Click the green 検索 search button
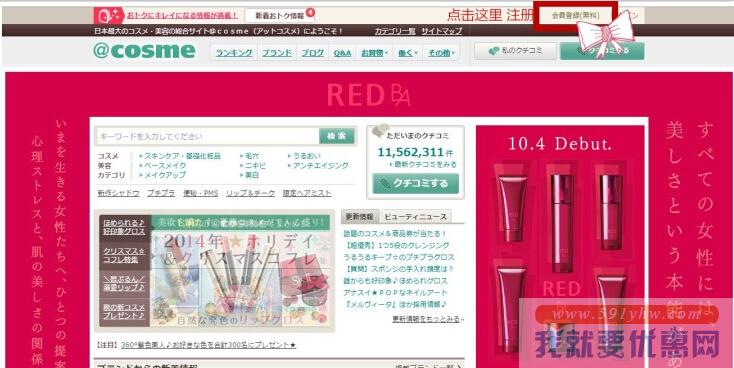Viewport: 734px width, 368px height. pyautogui.click(x=337, y=136)
